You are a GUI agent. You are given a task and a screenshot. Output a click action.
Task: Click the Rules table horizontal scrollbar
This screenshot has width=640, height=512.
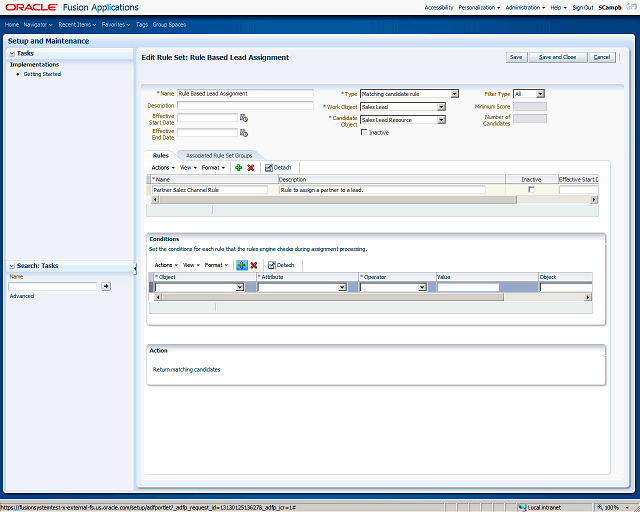[x=338, y=200]
